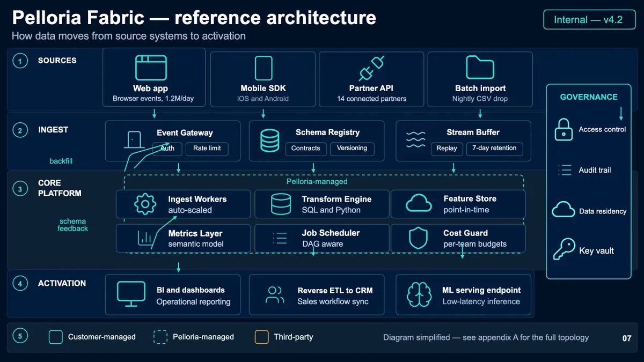Click the 'backfill' arrow label
Screen dimensions: 644x362
click(61, 161)
